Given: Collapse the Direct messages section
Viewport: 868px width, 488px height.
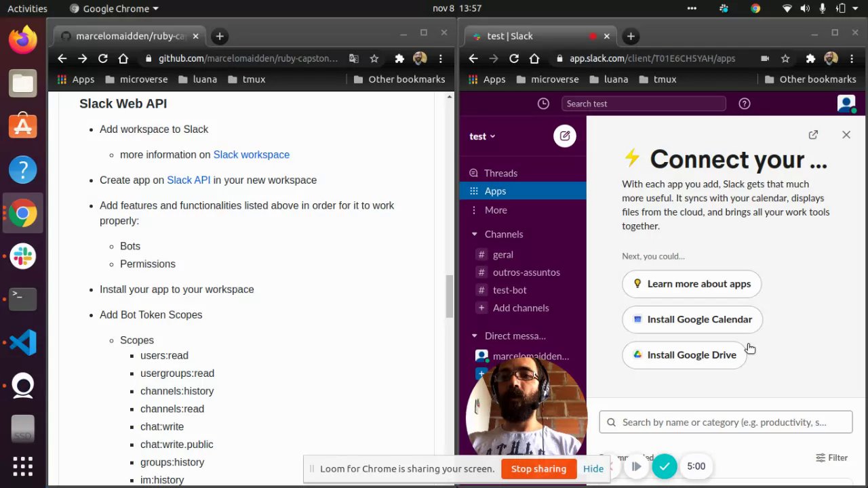Looking at the screenshot, I should click(x=475, y=336).
